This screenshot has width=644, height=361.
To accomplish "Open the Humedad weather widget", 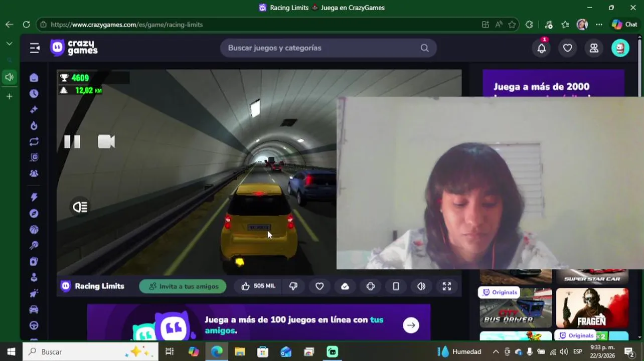I will [x=459, y=351].
